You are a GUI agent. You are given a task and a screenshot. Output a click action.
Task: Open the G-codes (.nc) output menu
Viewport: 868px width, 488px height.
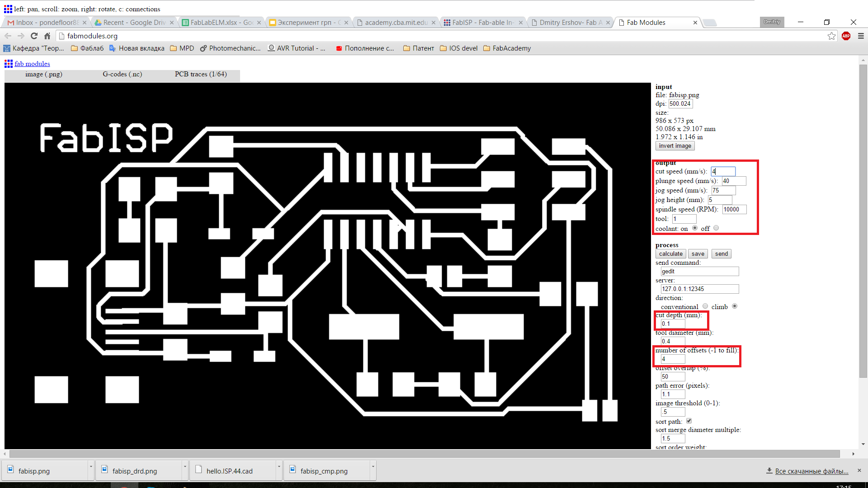point(122,74)
